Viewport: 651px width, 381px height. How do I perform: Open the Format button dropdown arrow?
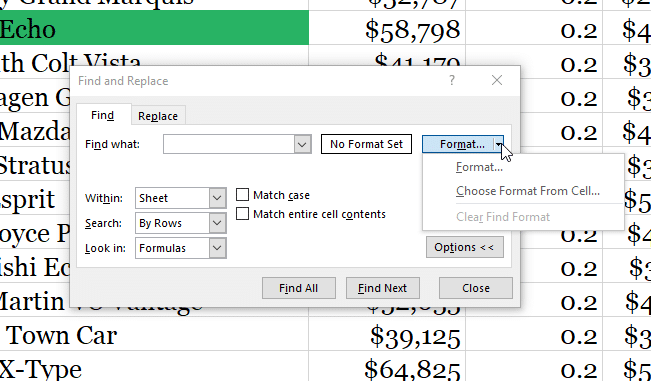[498, 144]
